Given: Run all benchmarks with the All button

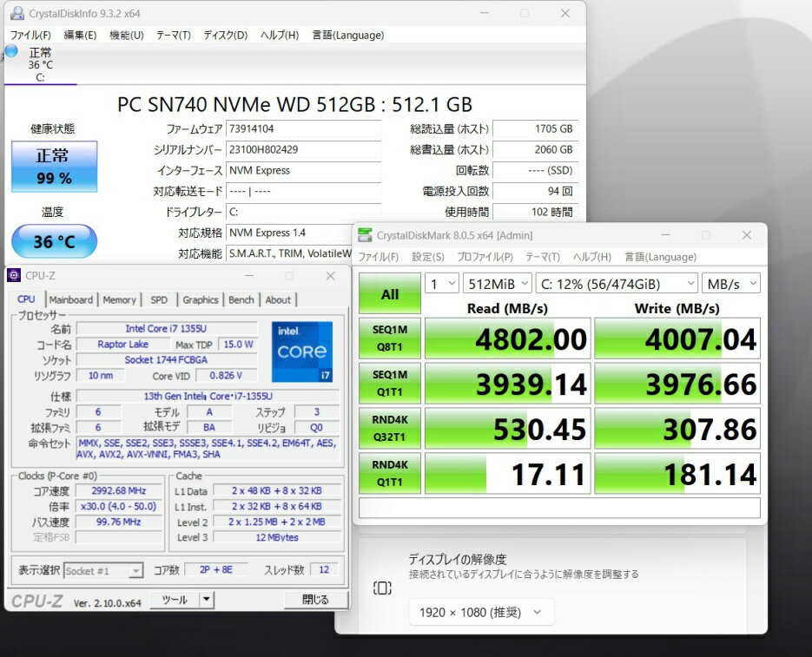Looking at the screenshot, I should pos(390,294).
